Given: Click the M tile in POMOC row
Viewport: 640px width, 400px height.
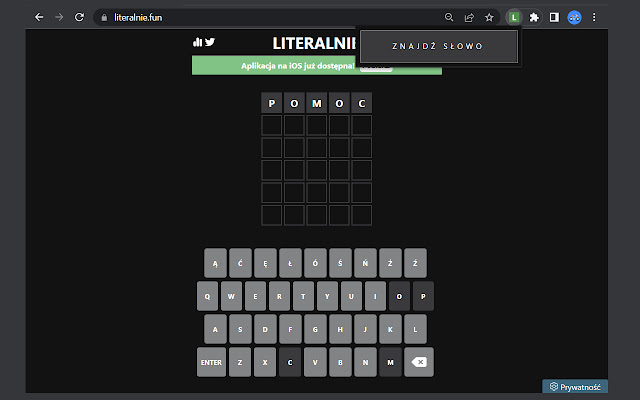Looking at the screenshot, I should [x=317, y=103].
